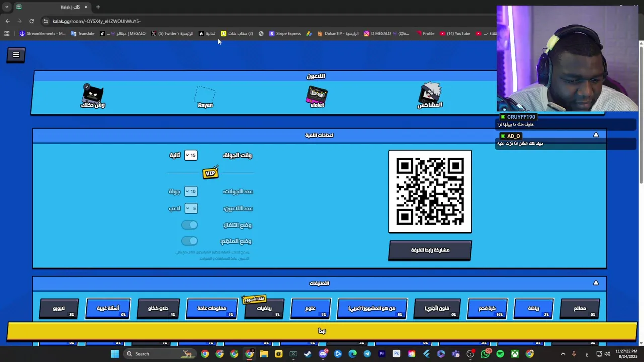Viewport: 644px width, 362px height.
Task: Collapse the اعدادات اللعبة settings panel
Action: (x=596, y=135)
